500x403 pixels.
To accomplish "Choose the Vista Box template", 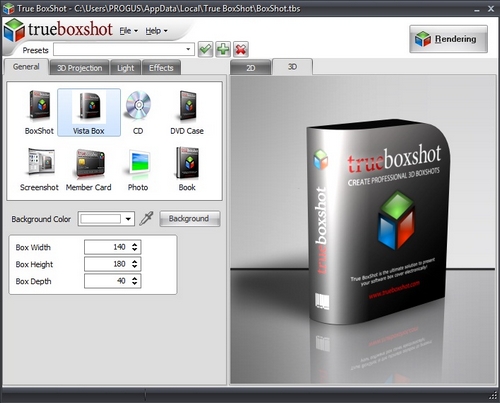I will 89,112.
